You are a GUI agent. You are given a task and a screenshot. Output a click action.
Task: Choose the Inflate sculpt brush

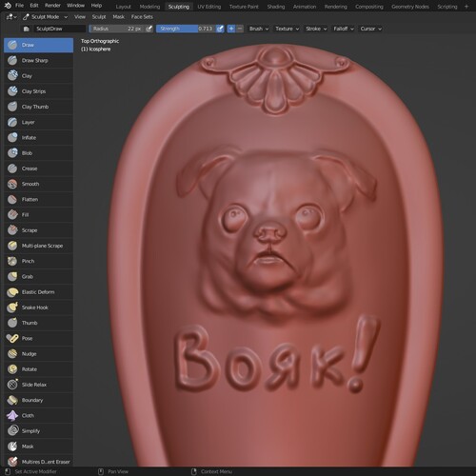(38, 138)
